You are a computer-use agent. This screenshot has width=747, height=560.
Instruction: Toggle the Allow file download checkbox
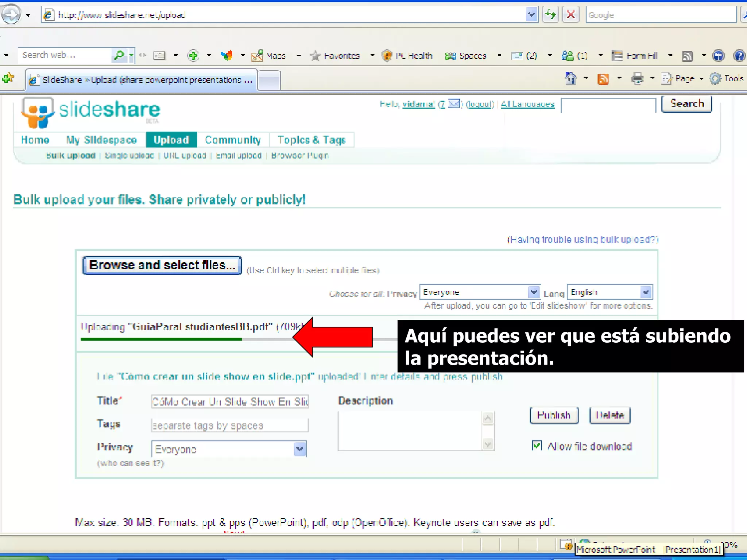(x=537, y=446)
